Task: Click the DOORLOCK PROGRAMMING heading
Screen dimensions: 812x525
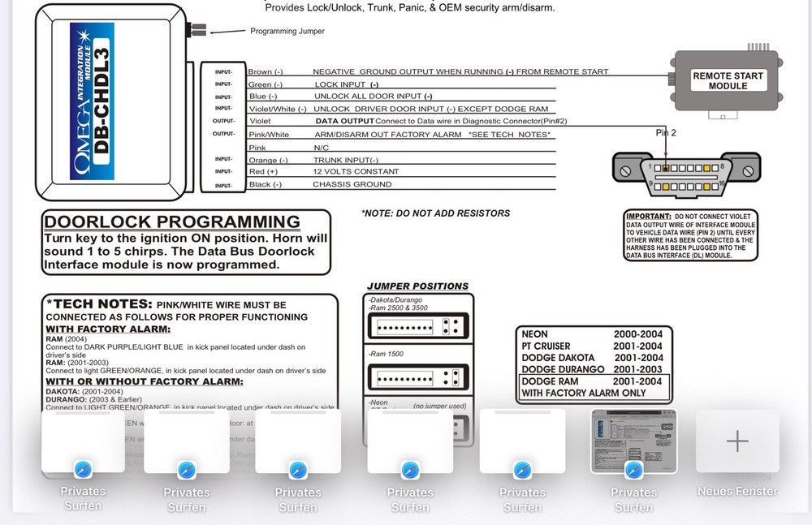Action: tap(172, 222)
